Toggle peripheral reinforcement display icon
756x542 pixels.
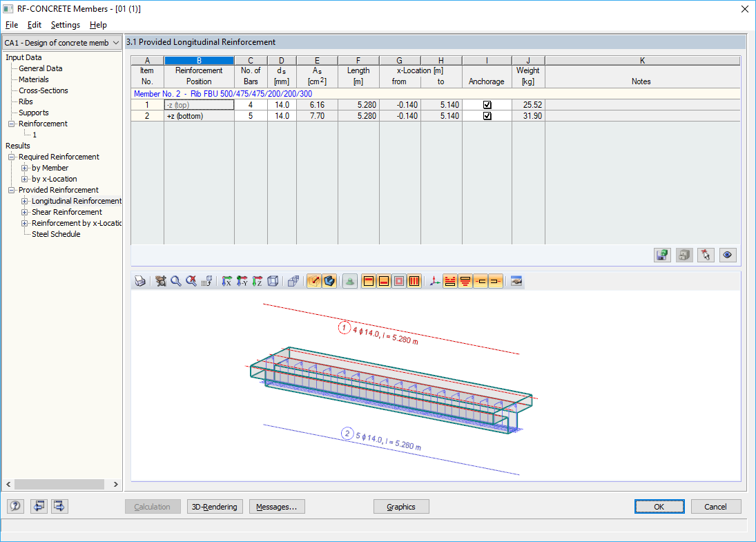[x=399, y=281]
